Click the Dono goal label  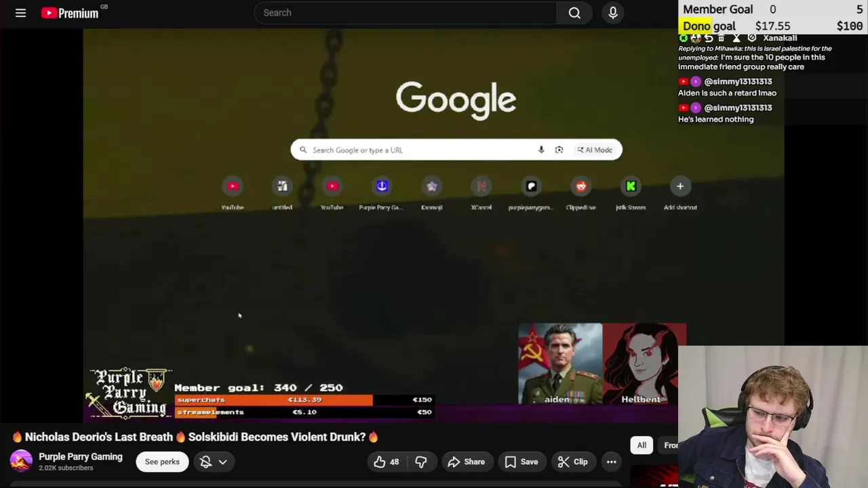click(x=709, y=26)
